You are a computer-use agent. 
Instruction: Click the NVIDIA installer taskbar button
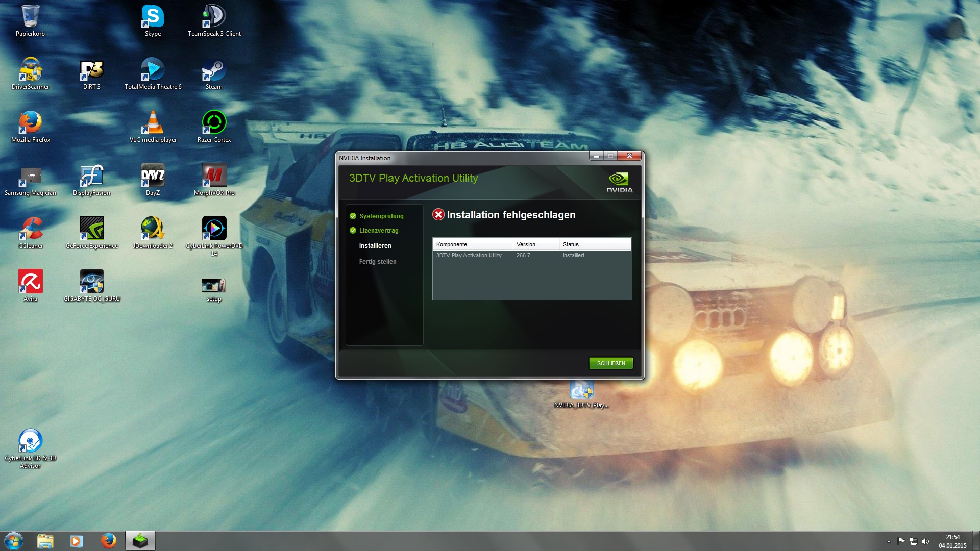point(140,541)
